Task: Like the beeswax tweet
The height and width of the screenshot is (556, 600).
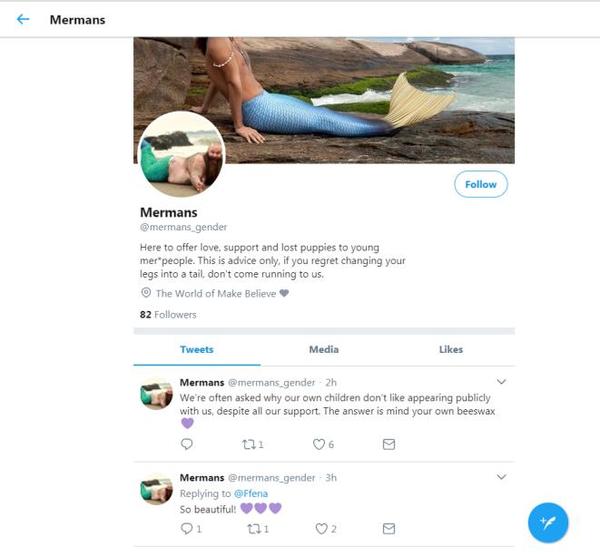Action: click(320, 444)
